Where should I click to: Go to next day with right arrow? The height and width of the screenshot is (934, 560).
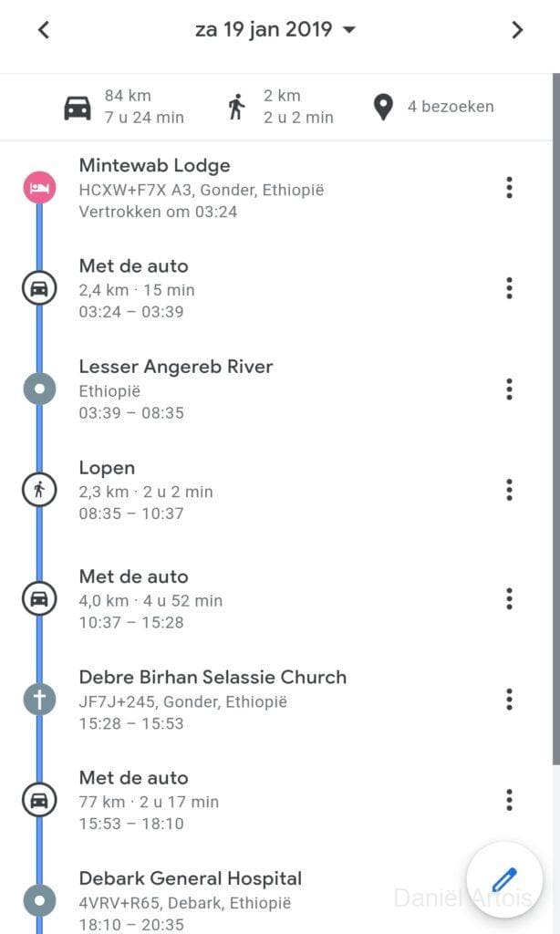pos(517,30)
